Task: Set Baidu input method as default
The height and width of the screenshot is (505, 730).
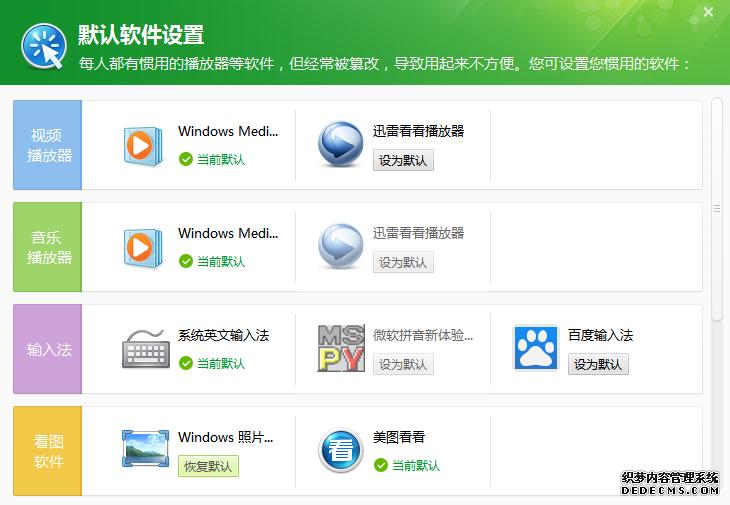Action: (x=599, y=364)
